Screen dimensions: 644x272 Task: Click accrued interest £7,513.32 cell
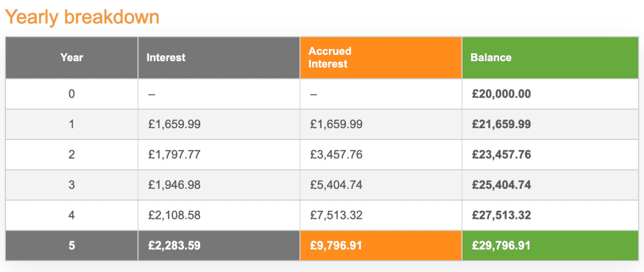click(336, 216)
